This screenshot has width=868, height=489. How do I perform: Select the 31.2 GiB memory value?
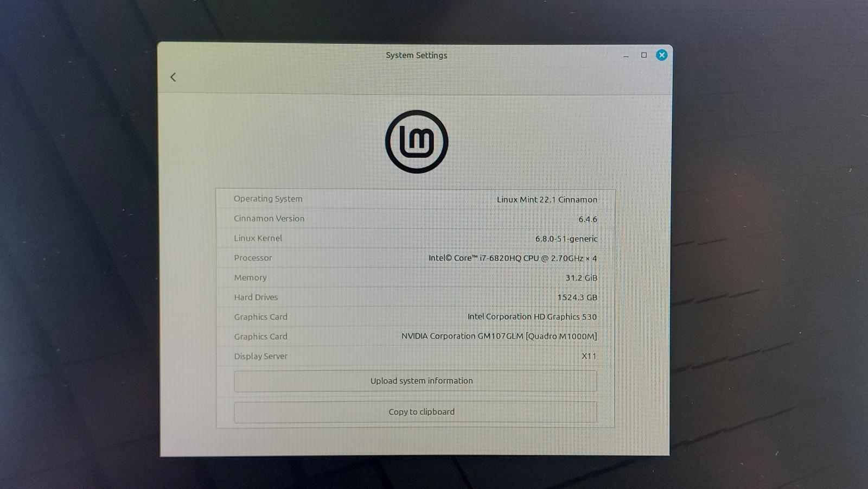[x=581, y=278]
